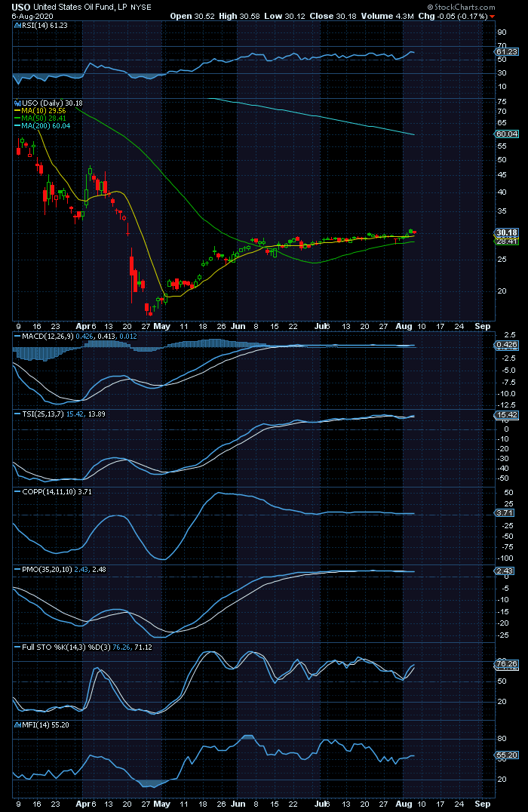The width and height of the screenshot is (528, 812).
Task: Click the 2.43 PMO value tag
Action: coord(505,571)
